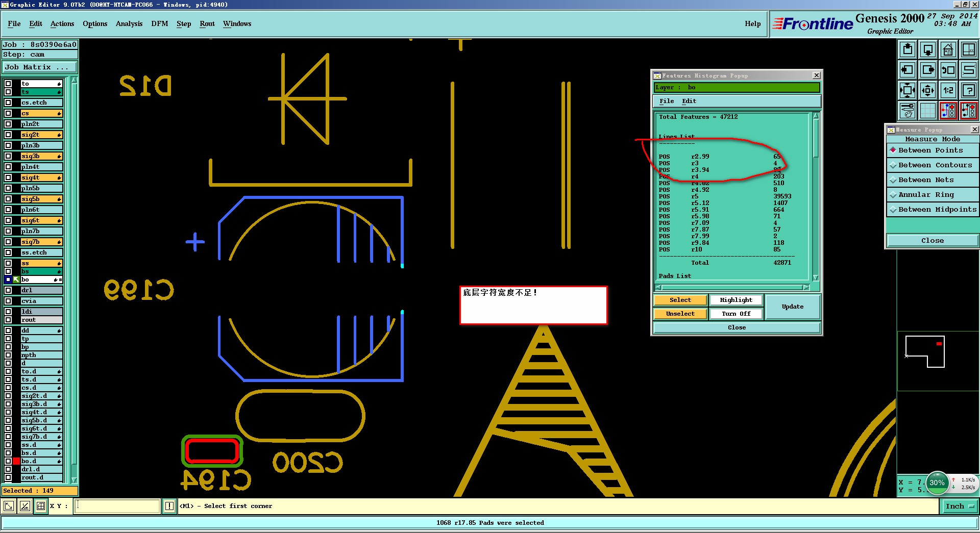Select the Between Midpoints measure mode
The height and width of the screenshot is (533, 980).
point(933,209)
